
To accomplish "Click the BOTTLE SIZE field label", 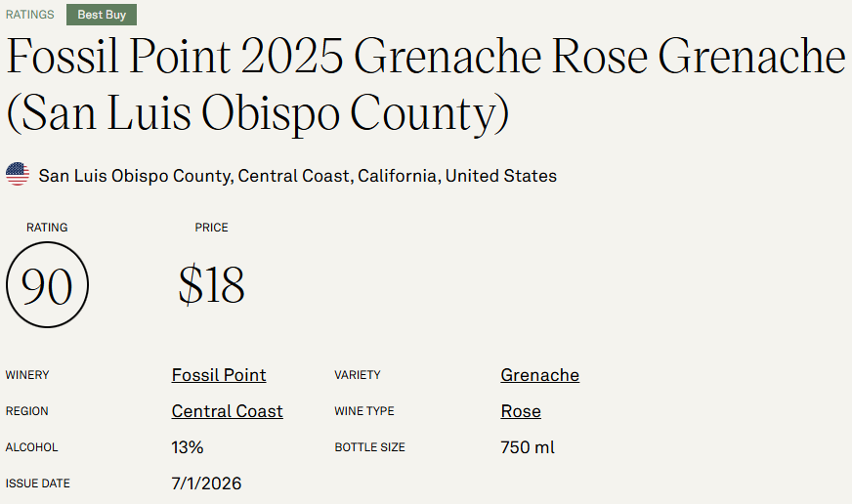I will pos(370,447).
